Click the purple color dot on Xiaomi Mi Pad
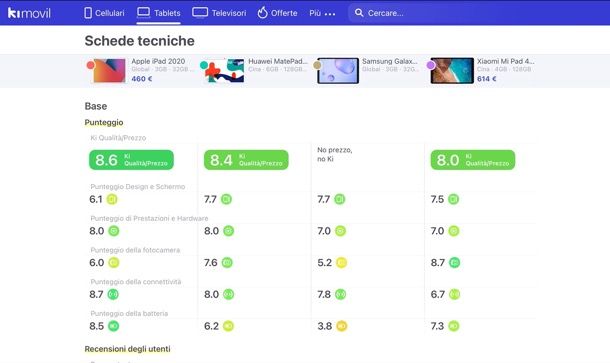Image resolution: width=610 pixels, height=363 pixels. 431,65
